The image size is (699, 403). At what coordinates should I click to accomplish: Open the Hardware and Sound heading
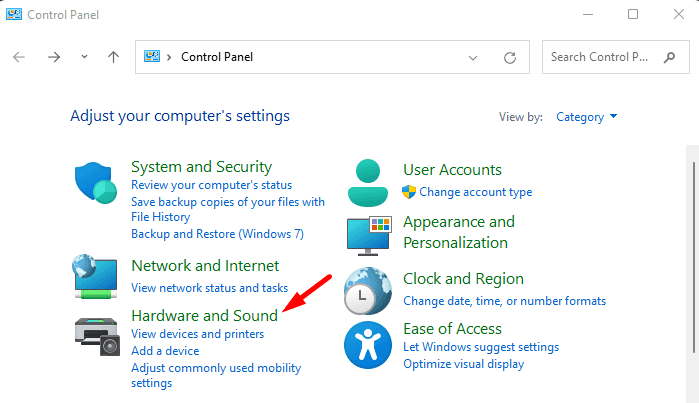(x=205, y=315)
